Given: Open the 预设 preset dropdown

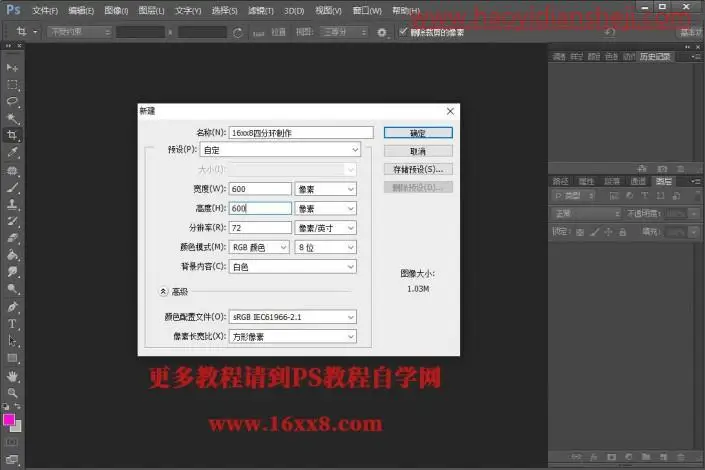Looking at the screenshot, I should [280, 150].
